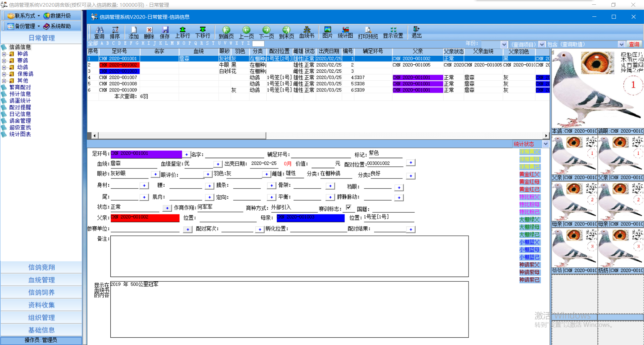Click the 名字 input field
644x345 pixels.
(234, 154)
